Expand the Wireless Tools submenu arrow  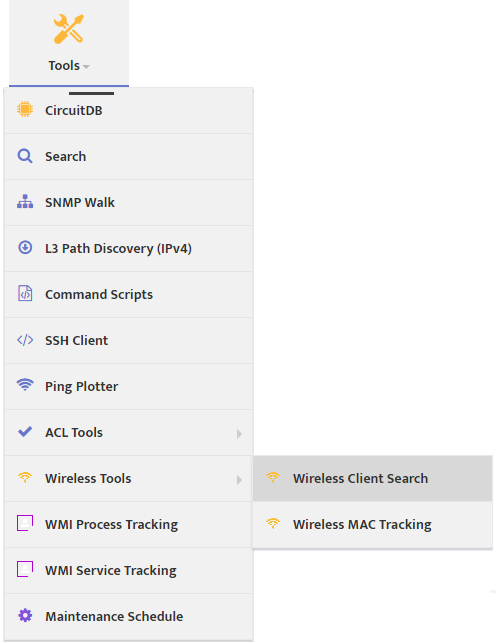pyautogui.click(x=239, y=480)
